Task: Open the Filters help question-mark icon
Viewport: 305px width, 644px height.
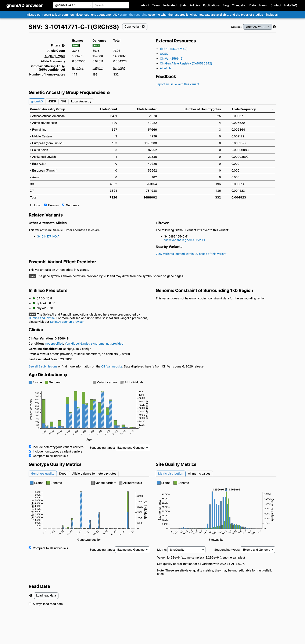Action: click(x=63, y=46)
